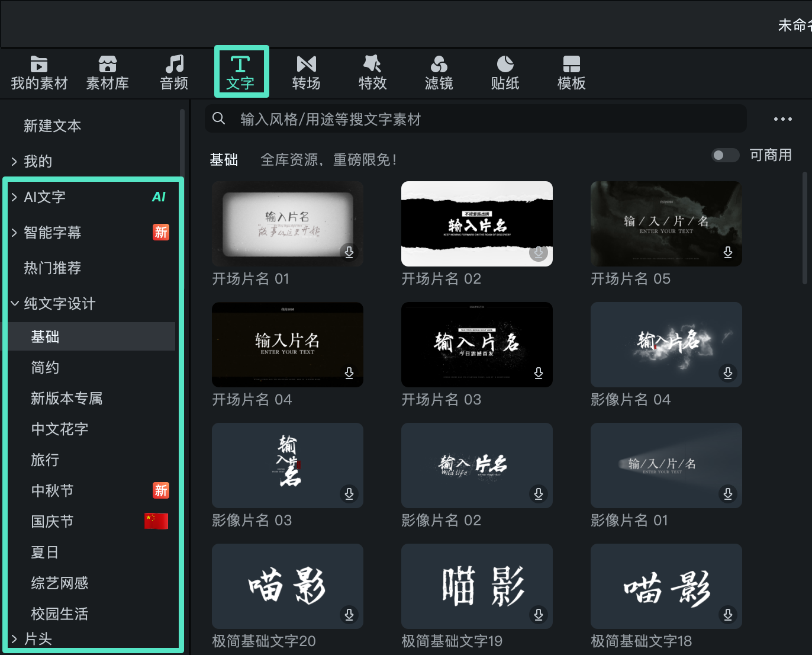Download 影像片名 04 via its download icon

[x=728, y=373]
